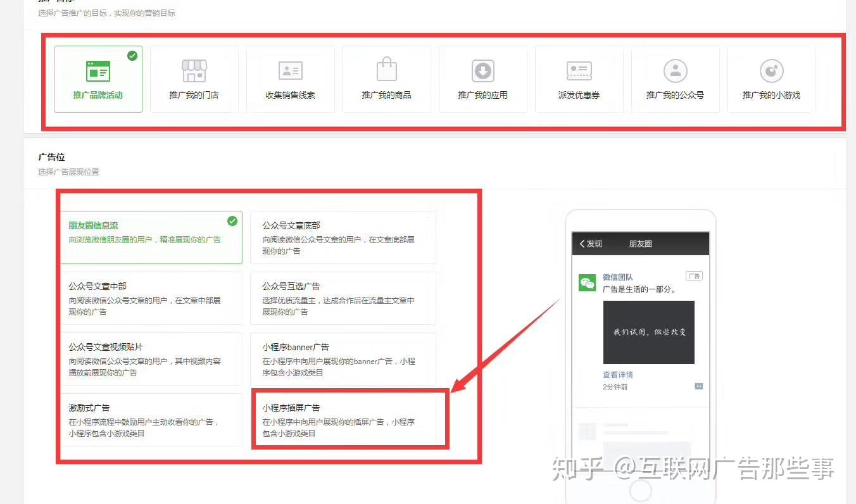This screenshot has width=856, height=504.
Task: Choose the 推广我的小游戏 goal card
Action: [x=772, y=79]
